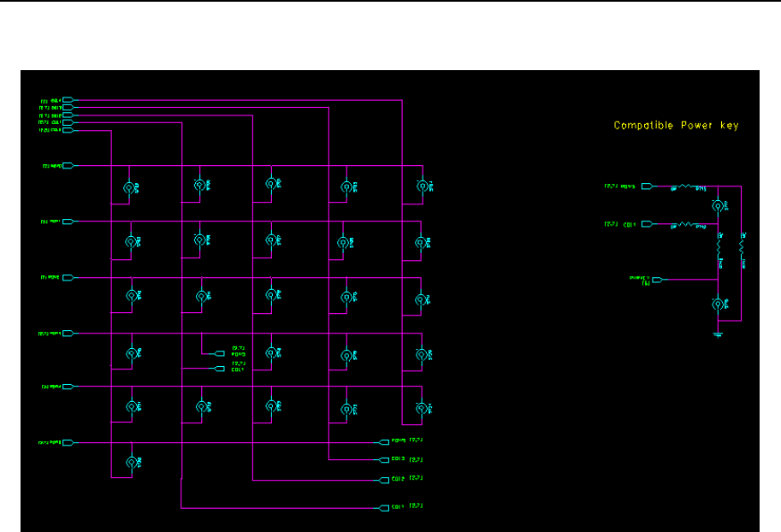
Task: Select the ROW3 input port symbol on the left
Action: click(x=68, y=334)
